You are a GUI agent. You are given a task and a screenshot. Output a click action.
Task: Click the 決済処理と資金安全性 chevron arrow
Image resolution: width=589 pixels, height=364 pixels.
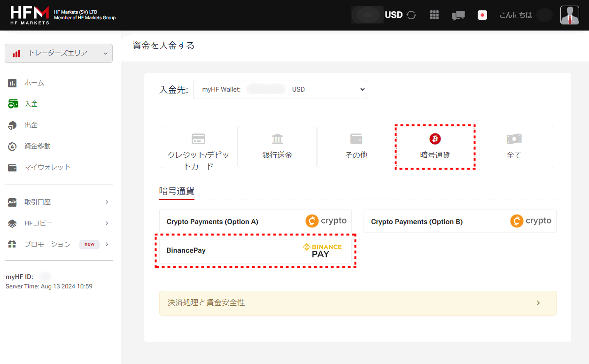(538, 303)
